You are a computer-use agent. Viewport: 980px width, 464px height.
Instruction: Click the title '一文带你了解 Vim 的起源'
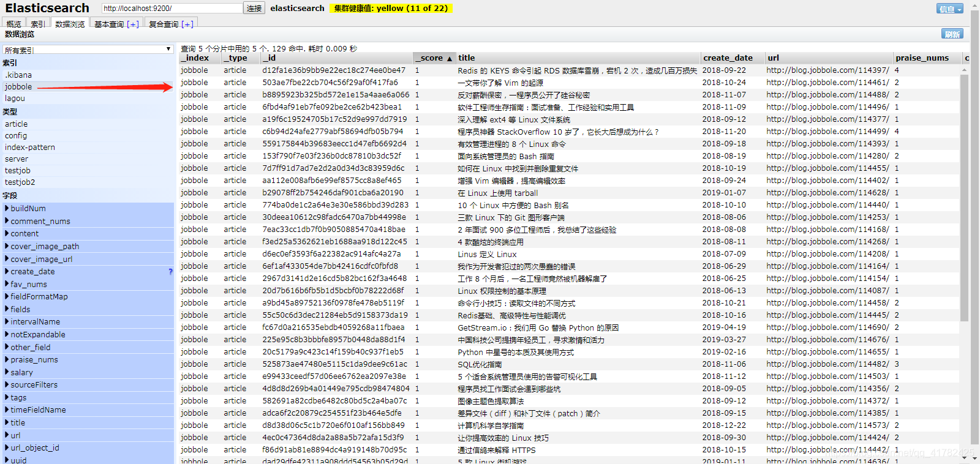click(x=500, y=82)
